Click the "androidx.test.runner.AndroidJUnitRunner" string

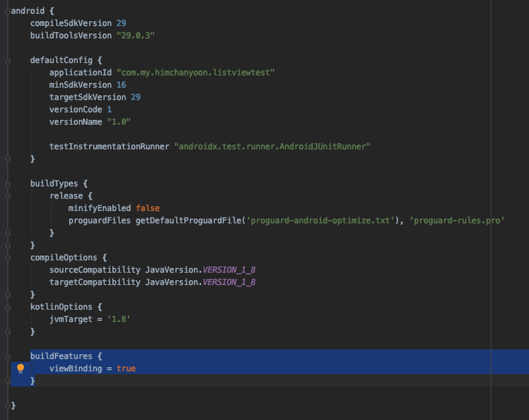point(272,147)
